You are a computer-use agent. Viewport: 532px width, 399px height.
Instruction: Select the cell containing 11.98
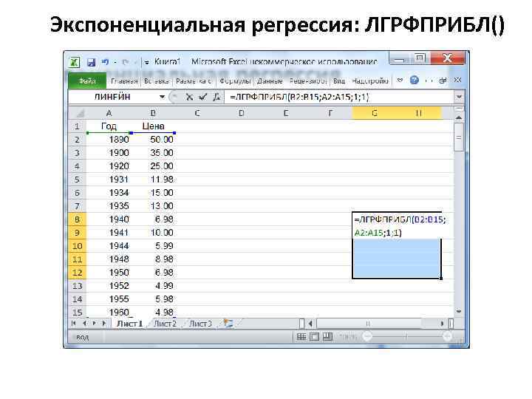(153, 180)
